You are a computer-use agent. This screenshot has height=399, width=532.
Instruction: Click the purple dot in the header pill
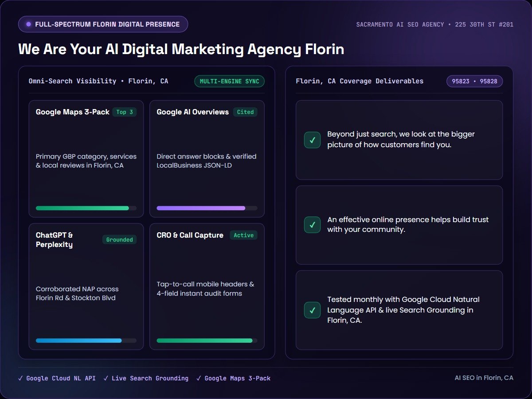click(28, 24)
